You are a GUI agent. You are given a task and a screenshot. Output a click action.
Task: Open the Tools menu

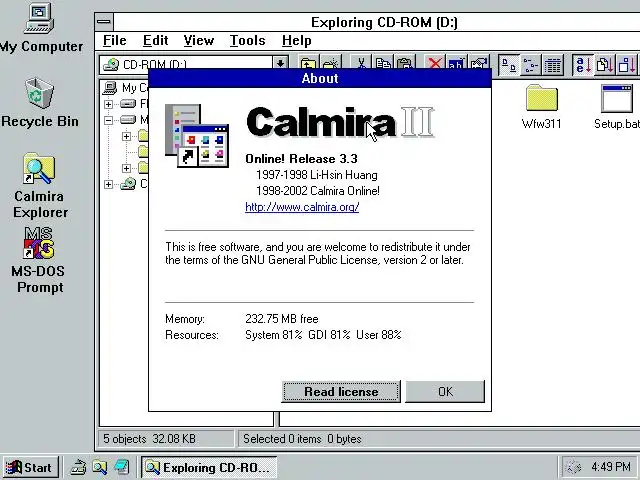(x=247, y=40)
